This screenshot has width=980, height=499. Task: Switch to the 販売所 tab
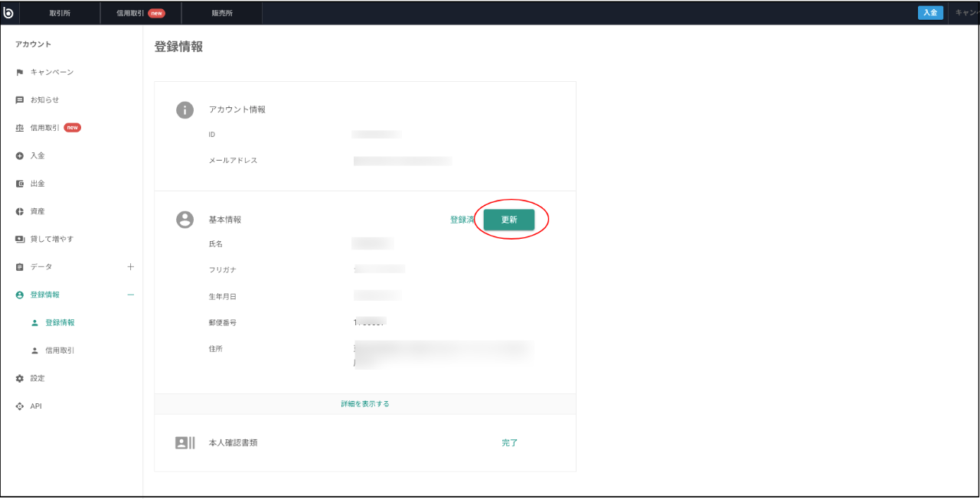point(223,13)
